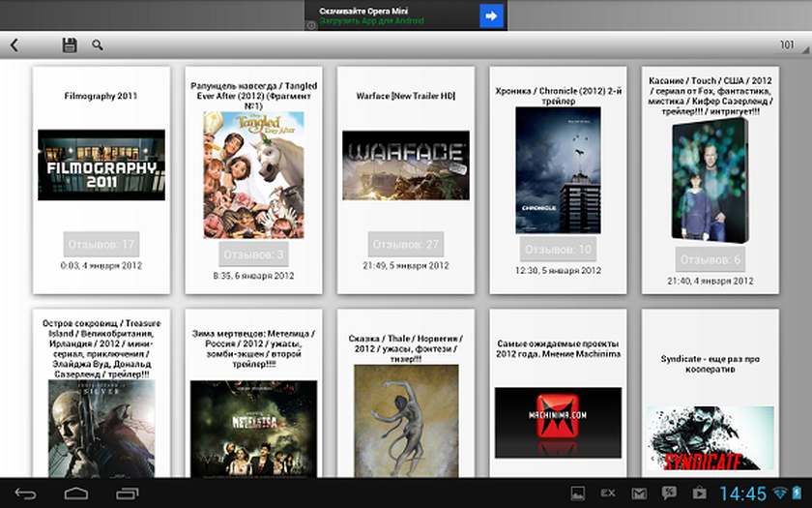
Task: Click the save floppy disk icon
Action: [x=70, y=45]
